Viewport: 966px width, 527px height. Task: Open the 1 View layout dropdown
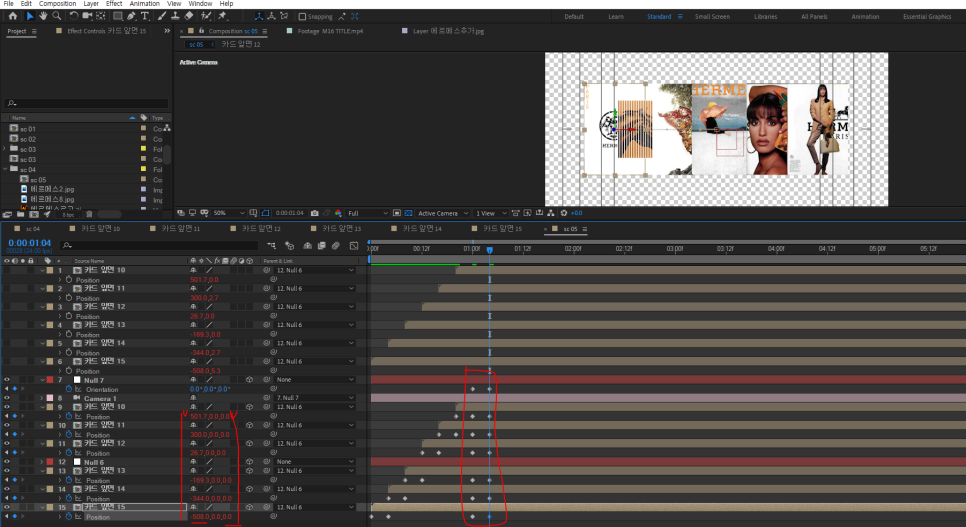click(x=490, y=213)
